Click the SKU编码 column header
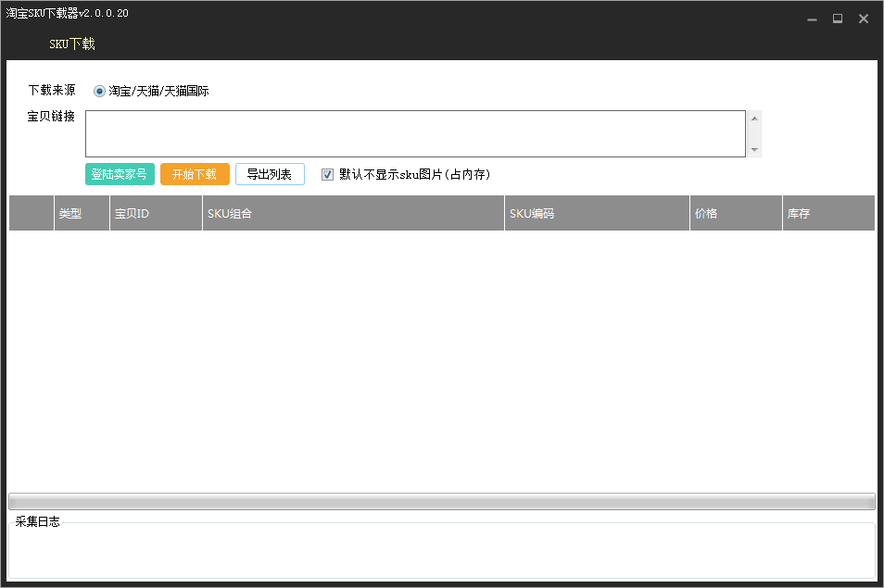 [598, 214]
